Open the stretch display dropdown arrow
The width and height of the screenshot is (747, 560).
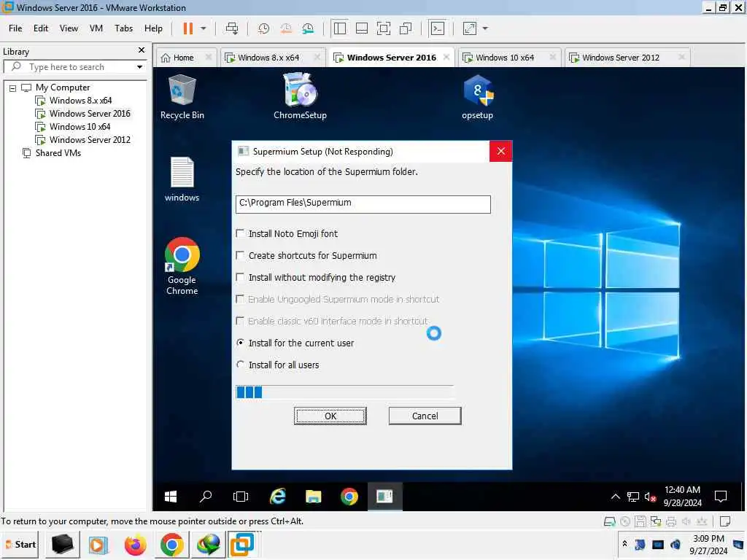tap(485, 28)
